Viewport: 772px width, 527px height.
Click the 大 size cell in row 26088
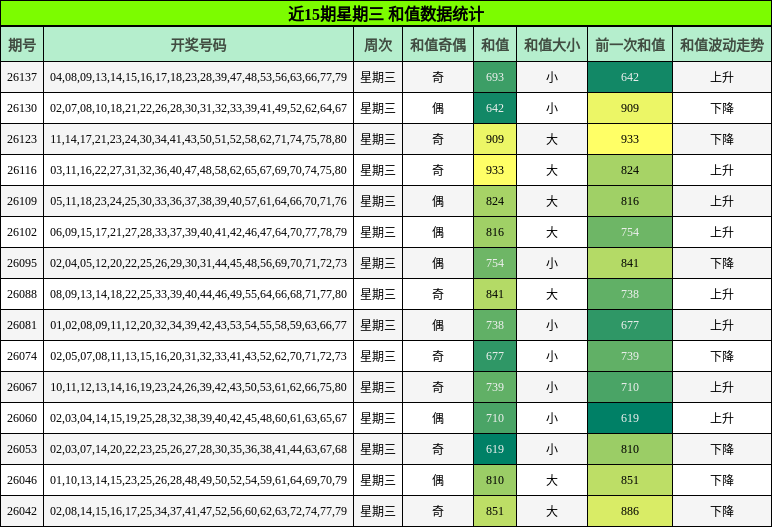552,294
